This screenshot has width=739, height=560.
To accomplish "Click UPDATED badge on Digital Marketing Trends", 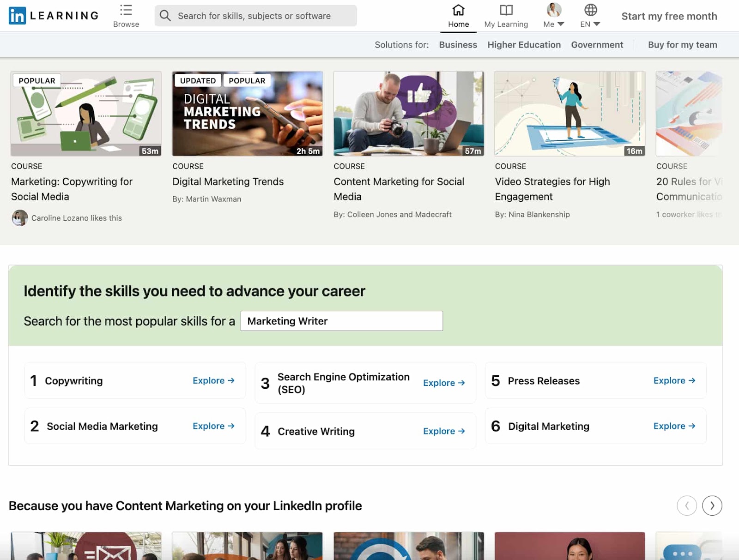I will click(x=198, y=80).
